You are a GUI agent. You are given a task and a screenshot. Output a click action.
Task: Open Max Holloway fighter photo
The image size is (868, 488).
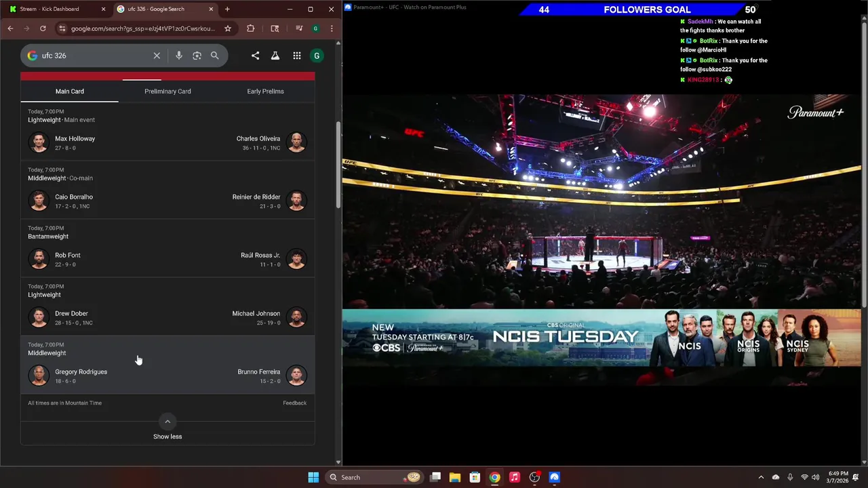click(39, 142)
